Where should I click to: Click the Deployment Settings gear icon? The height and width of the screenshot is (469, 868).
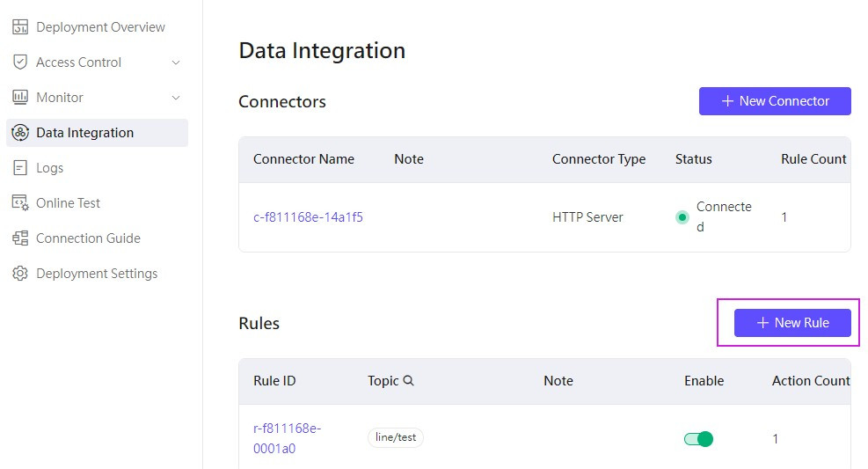coord(19,274)
